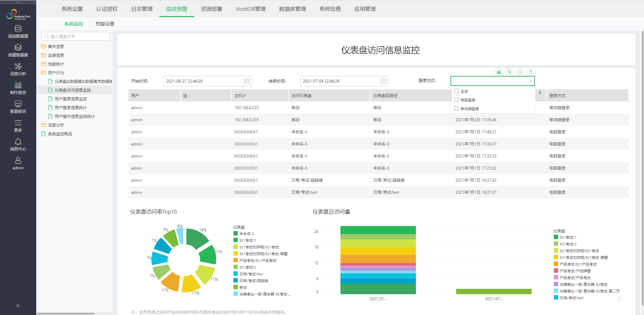Click the 结束时间 date input field
This screenshot has width=644, height=315.
point(344,81)
